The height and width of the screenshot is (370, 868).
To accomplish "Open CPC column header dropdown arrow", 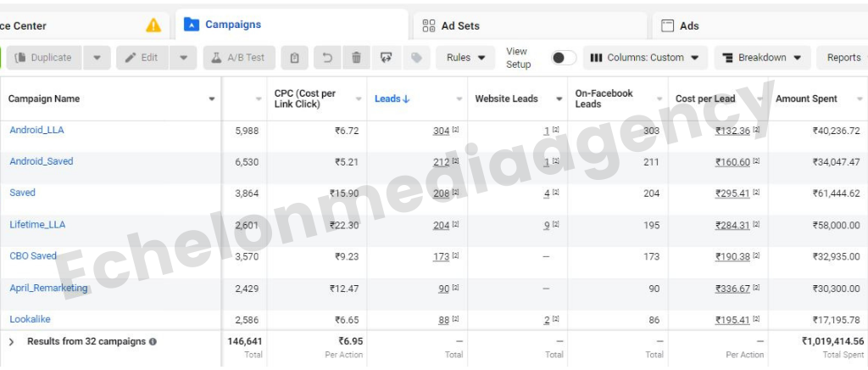I will (x=359, y=99).
